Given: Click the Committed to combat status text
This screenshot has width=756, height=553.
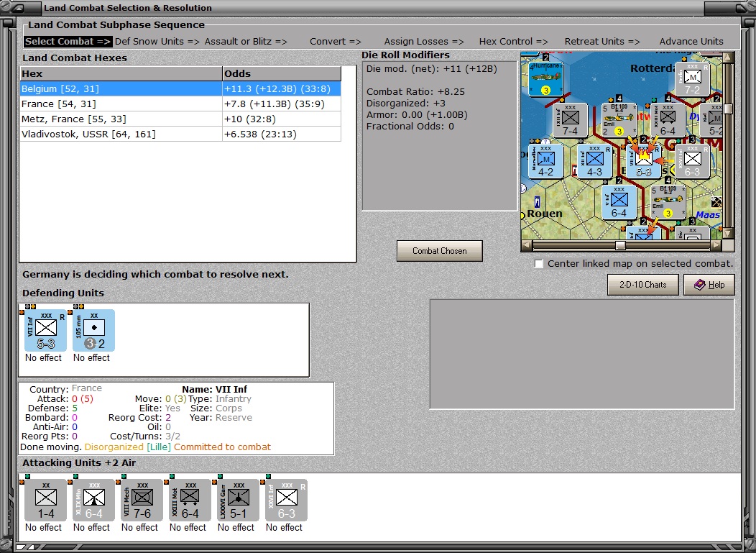Looking at the screenshot, I should [222, 447].
